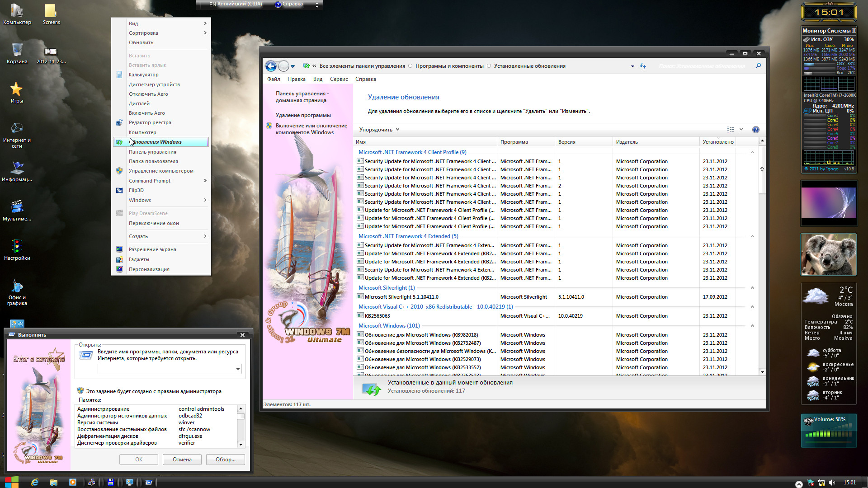Open the Сервис menu
868x488 pixels.
coord(339,79)
